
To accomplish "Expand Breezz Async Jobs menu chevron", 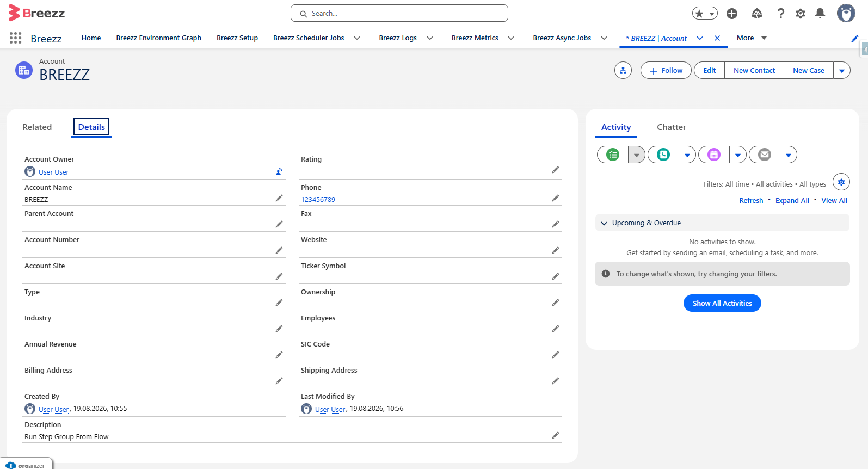I will [x=604, y=38].
